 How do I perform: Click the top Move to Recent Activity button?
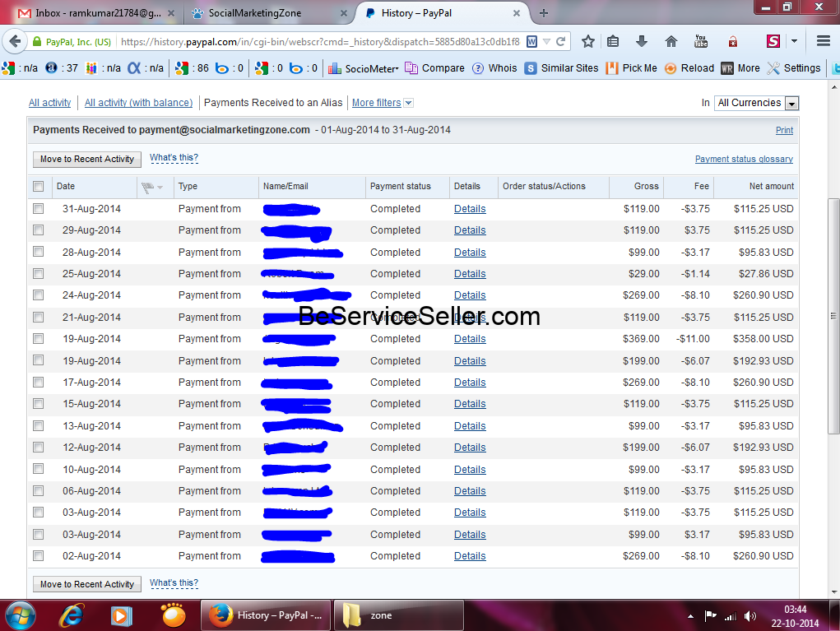87,159
